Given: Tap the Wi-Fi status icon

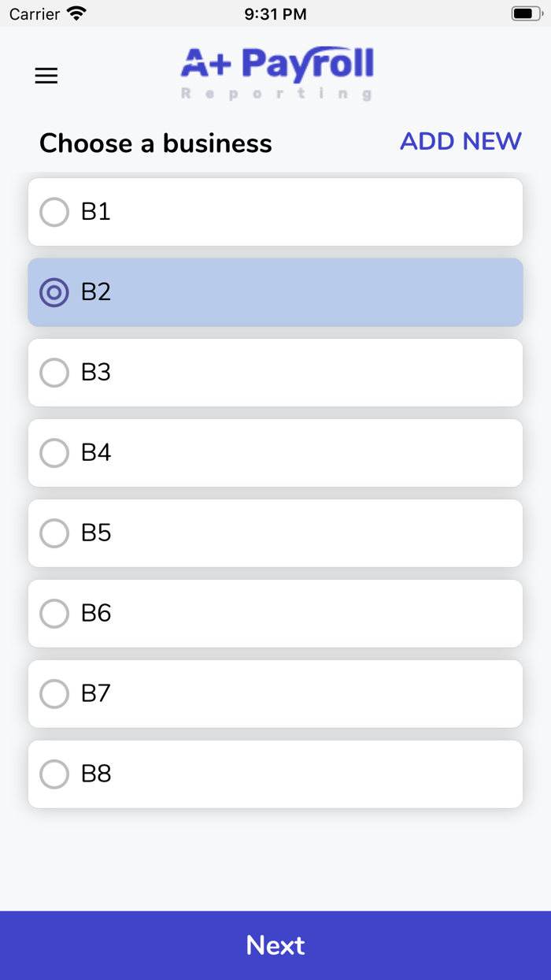Looking at the screenshot, I should (x=76, y=13).
